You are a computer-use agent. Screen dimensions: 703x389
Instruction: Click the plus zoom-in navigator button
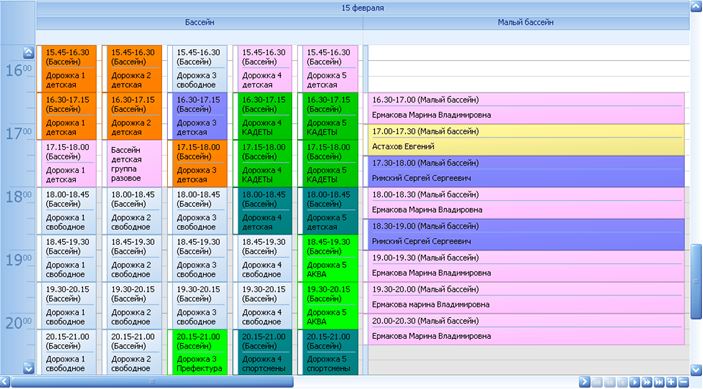[671, 382]
